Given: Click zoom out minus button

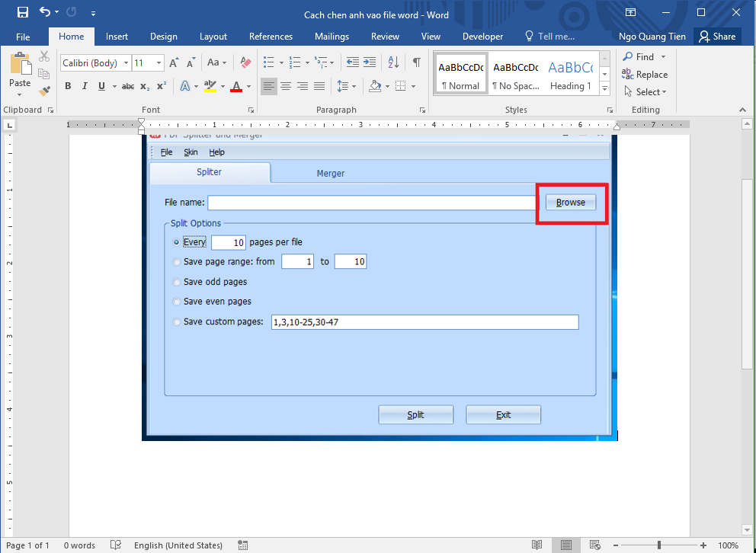Looking at the screenshot, I should (617, 545).
